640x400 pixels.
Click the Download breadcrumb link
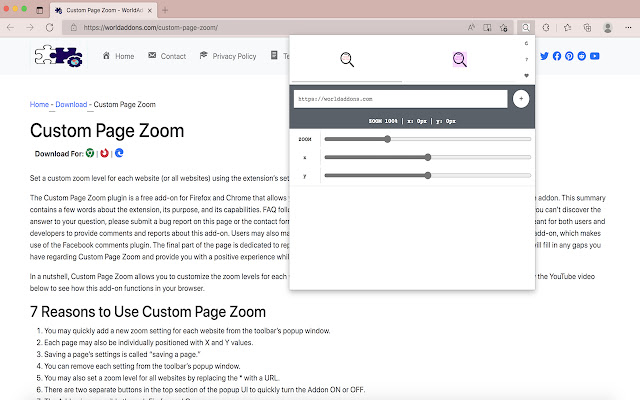(x=71, y=104)
